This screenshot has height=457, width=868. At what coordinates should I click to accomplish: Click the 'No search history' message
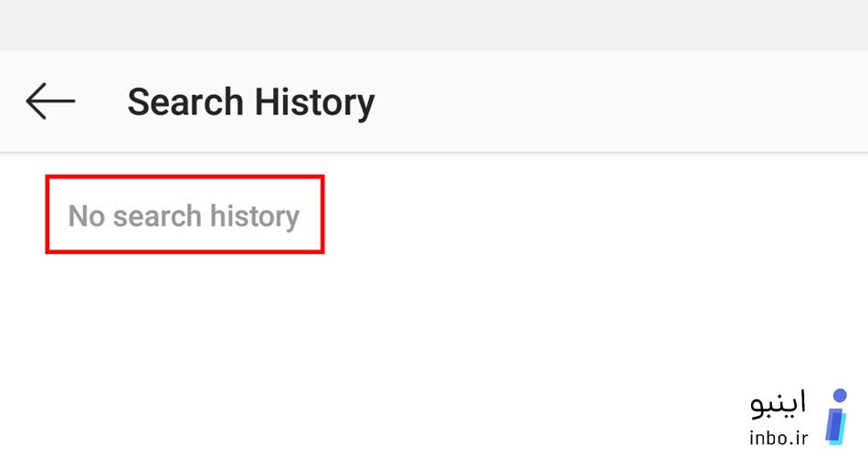pyautogui.click(x=184, y=216)
